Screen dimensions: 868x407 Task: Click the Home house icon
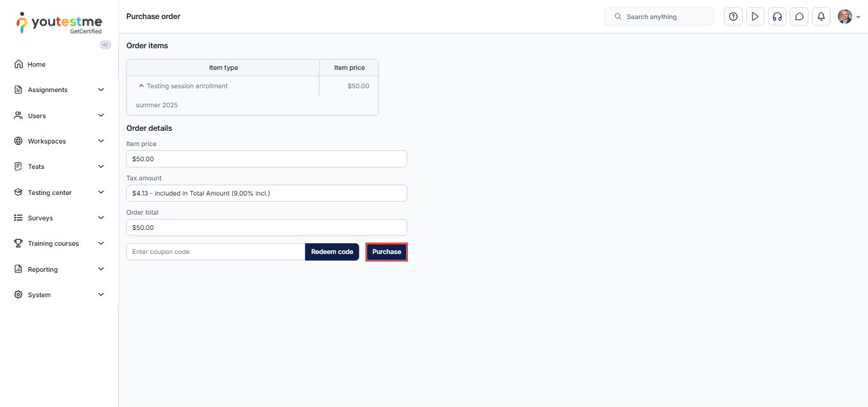[x=18, y=64]
